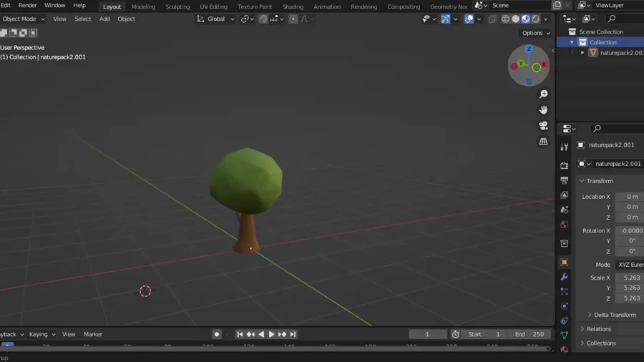Open the shading options dropdown arrow
Viewport: 644px width, 362px height.
coord(545,19)
